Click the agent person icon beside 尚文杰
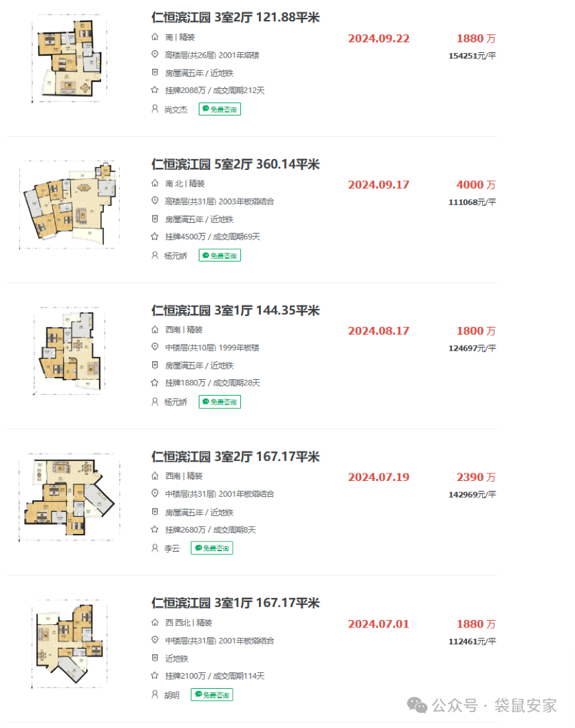575x728 pixels. point(155,109)
